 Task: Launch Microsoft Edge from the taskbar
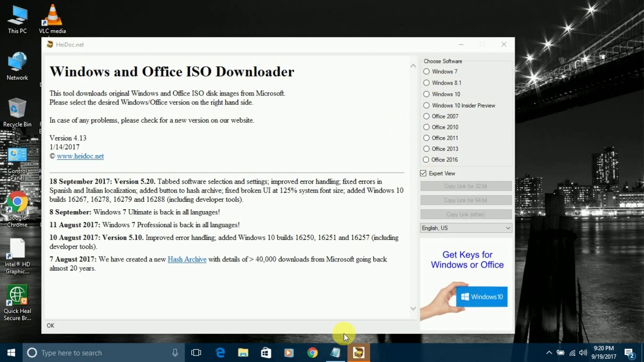point(220,352)
